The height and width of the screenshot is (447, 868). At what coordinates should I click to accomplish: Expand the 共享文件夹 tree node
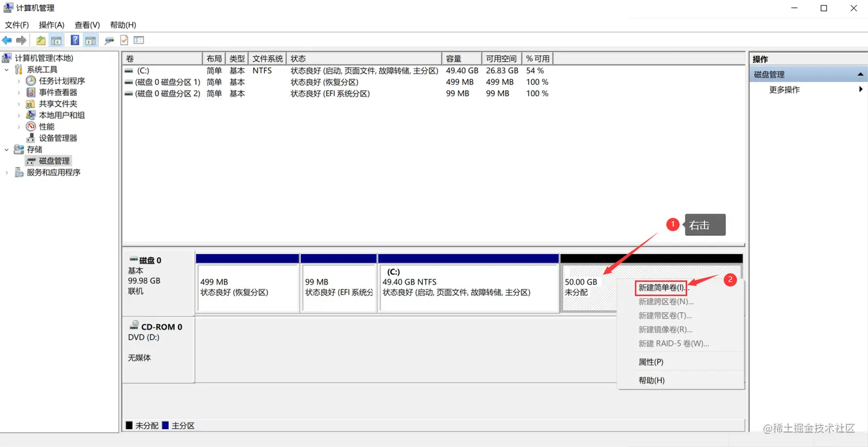(x=19, y=104)
